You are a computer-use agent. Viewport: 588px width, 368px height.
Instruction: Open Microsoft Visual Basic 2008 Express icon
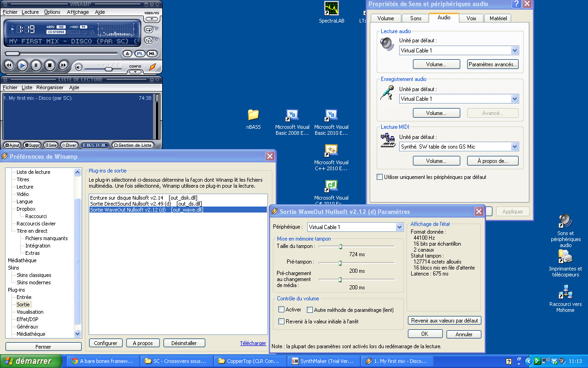coord(292,123)
